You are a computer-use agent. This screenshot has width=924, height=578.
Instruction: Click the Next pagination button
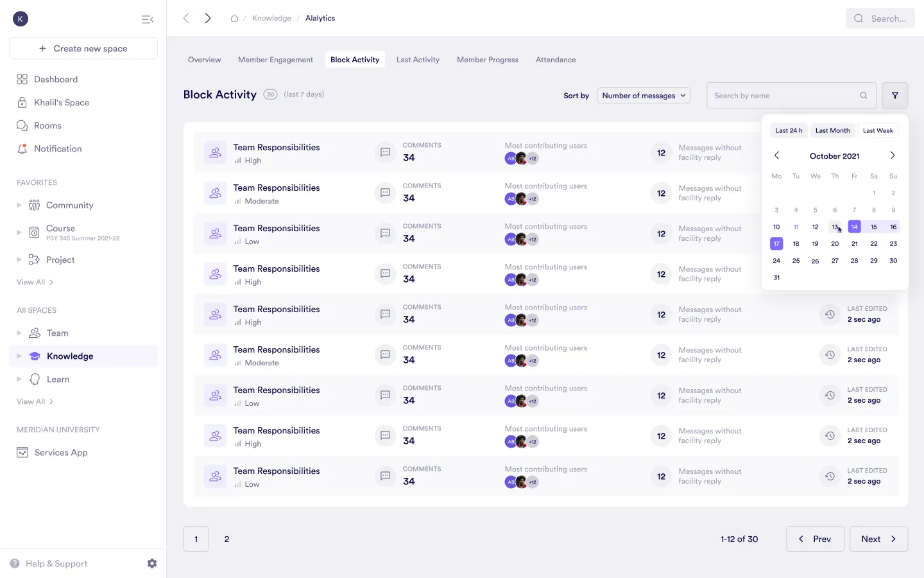878,539
